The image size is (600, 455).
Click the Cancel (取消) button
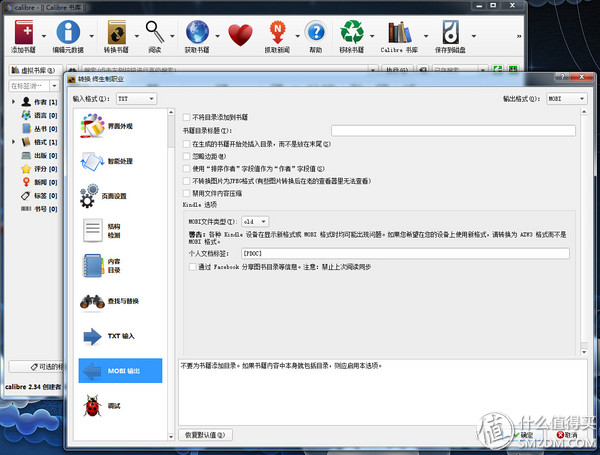(567, 435)
